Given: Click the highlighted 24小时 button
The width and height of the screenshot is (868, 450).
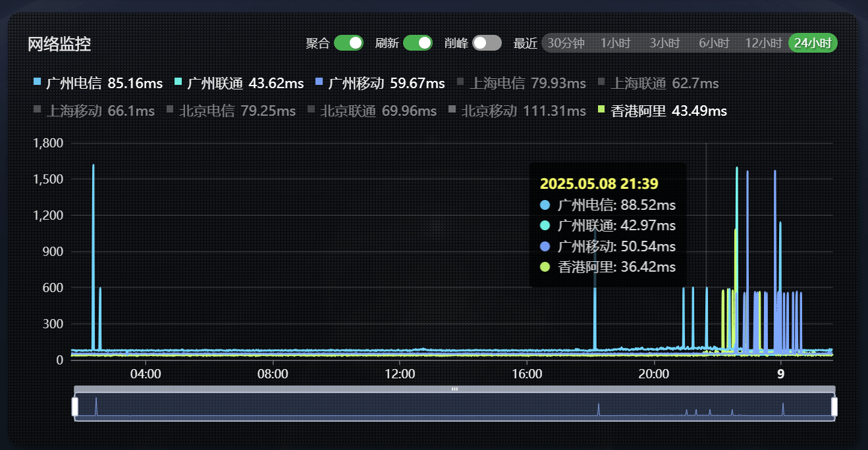Looking at the screenshot, I should (812, 43).
